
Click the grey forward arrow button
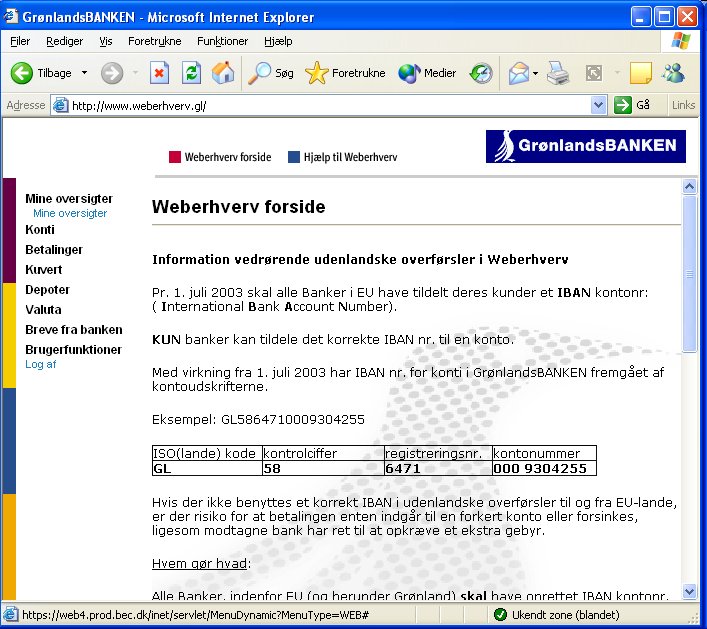pos(112,73)
